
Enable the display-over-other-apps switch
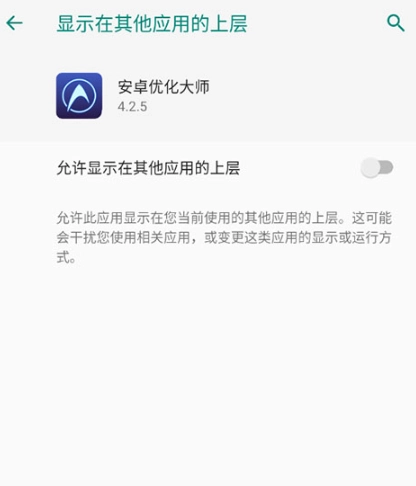pos(377,168)
